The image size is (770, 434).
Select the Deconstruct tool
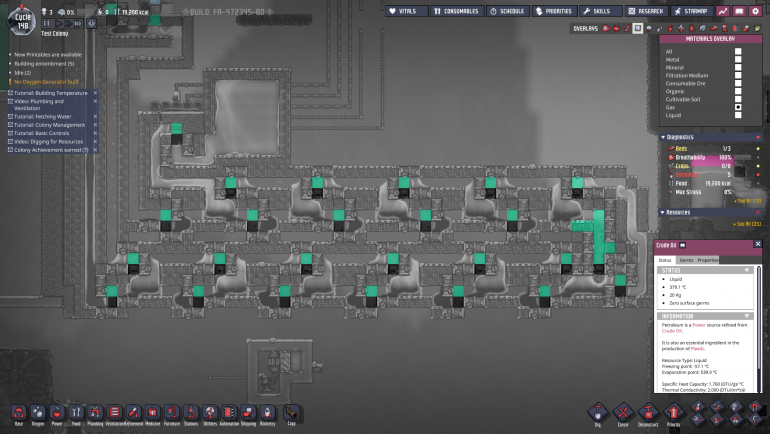[648, 413]
